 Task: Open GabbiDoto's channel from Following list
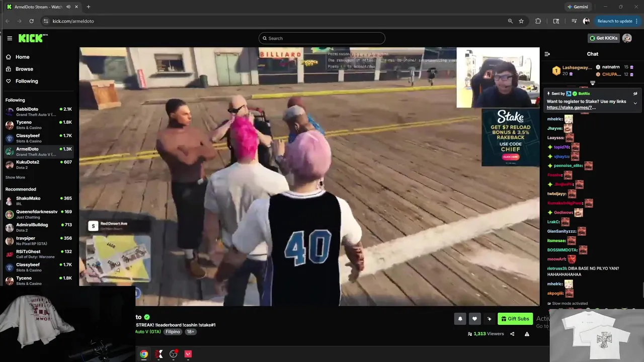(x=39, y=112)
